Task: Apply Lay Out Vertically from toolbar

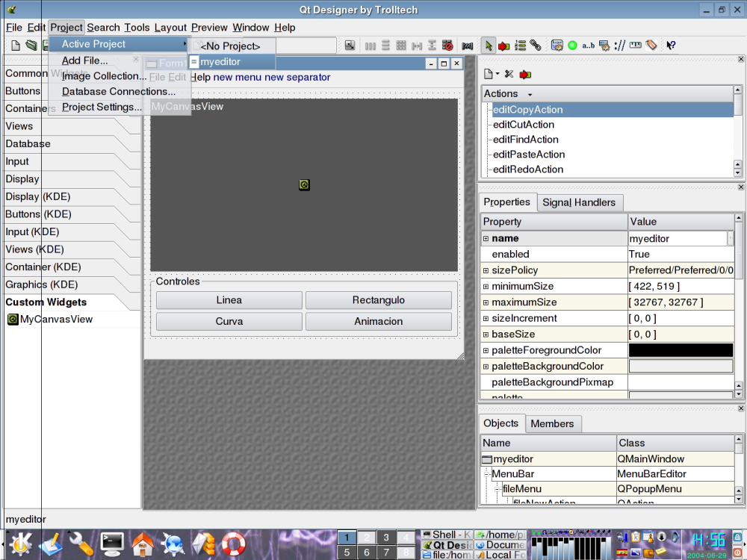Action: pos(385,46)
